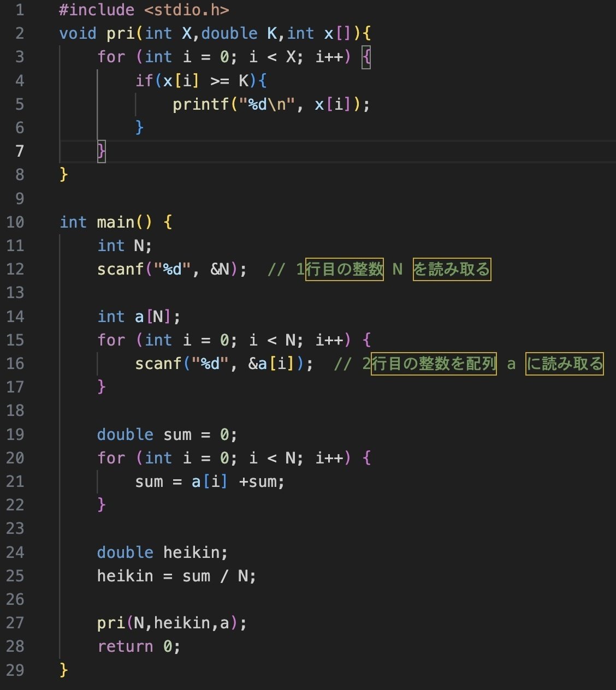This screenshot has width=616, height=690.
Task: Click line number 16 in the gutter
Action: coord(15,364)
